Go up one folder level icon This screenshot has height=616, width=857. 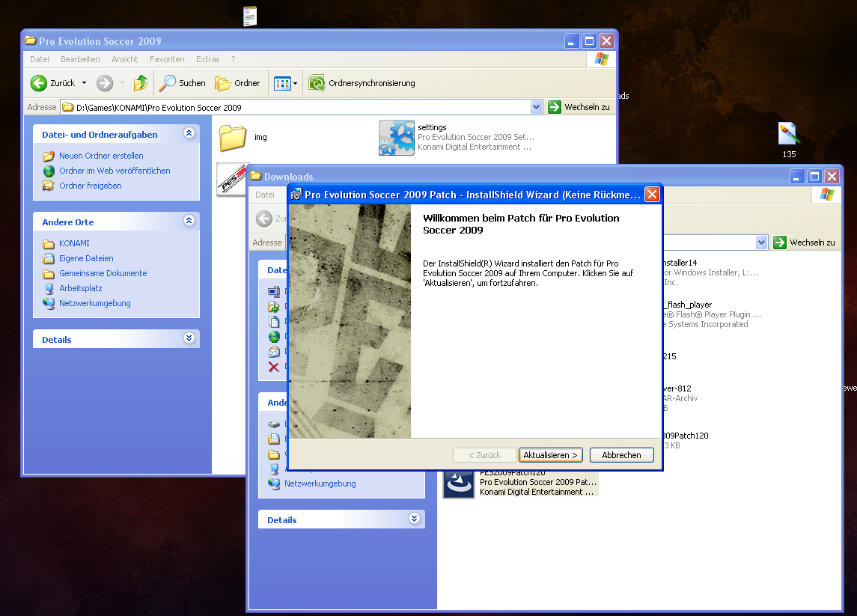point(141,83)
